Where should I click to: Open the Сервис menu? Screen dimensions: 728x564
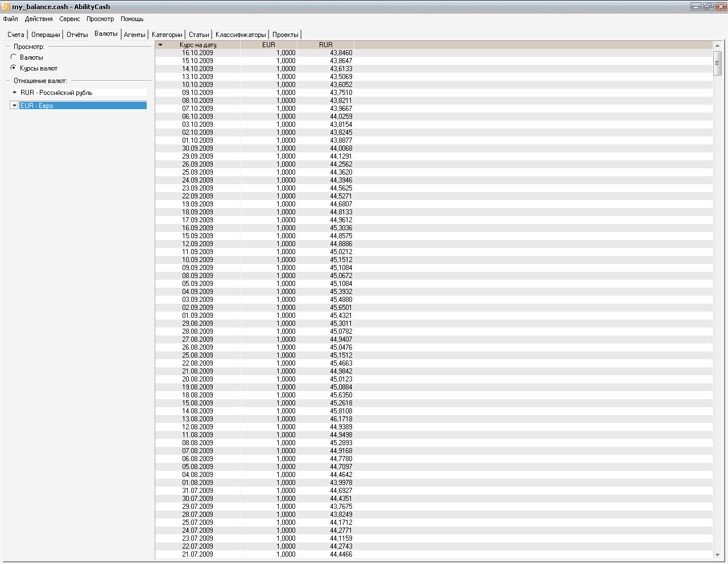point(69,19)
